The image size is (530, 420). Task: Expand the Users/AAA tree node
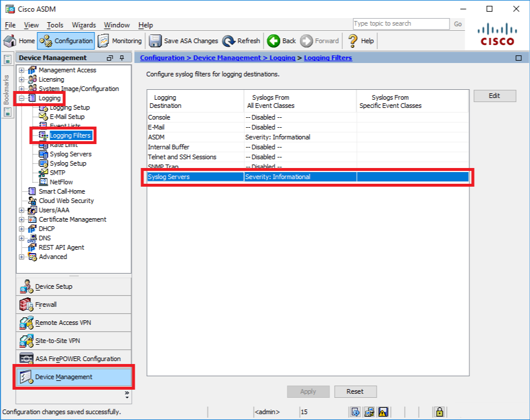coord(22,210)
